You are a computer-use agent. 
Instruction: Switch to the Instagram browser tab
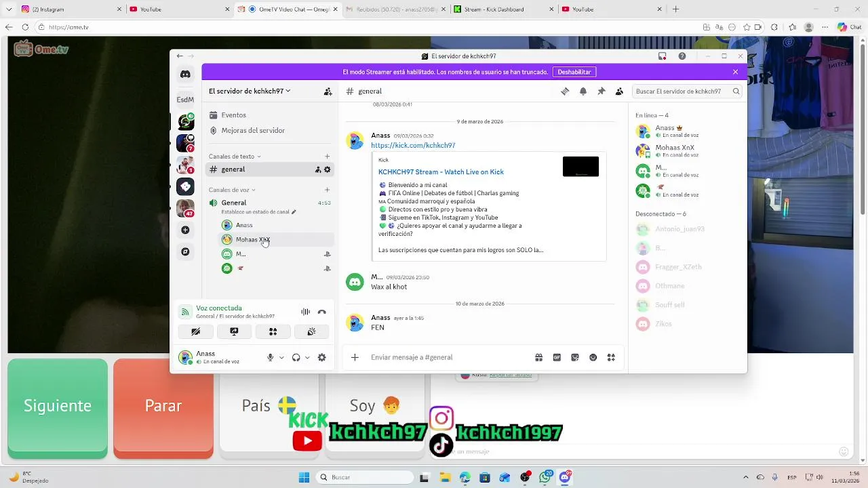71,9
